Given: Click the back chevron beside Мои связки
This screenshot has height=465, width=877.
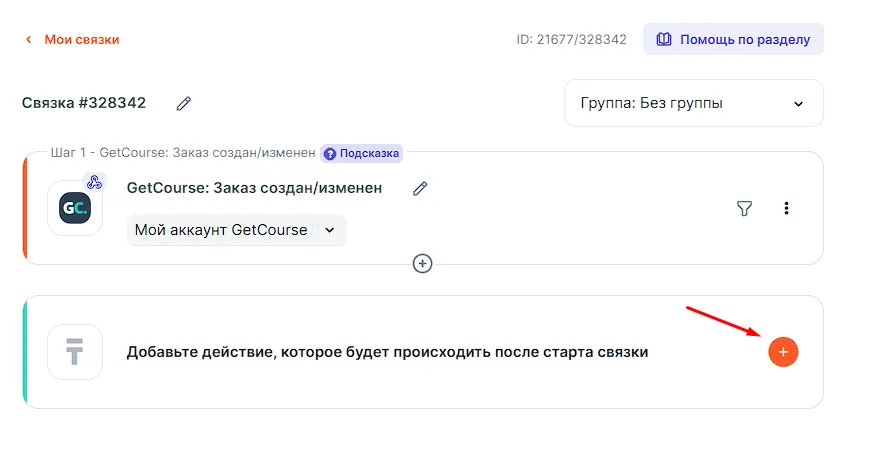Looking at the screenshot, I should tap(27, 40).
